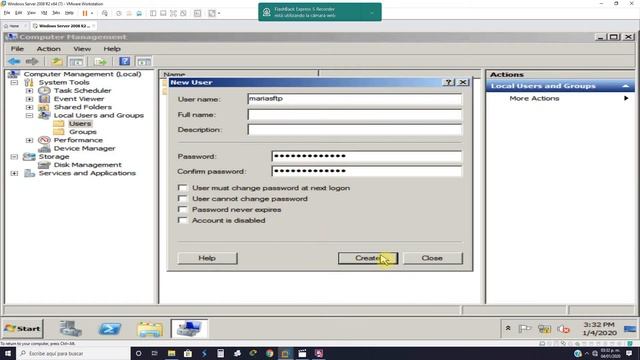The image size is (640, 360).
Task: Click the Description input field
Action: click(x=355, y=130)
